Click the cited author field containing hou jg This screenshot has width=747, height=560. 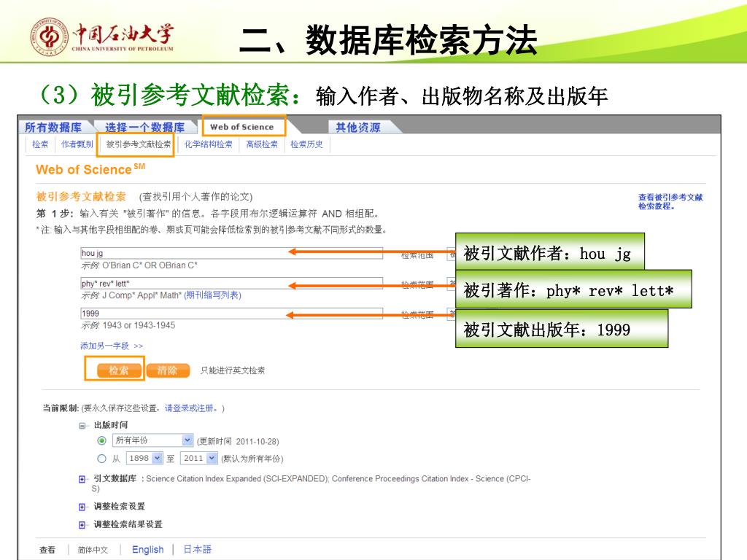click(231, 253)
